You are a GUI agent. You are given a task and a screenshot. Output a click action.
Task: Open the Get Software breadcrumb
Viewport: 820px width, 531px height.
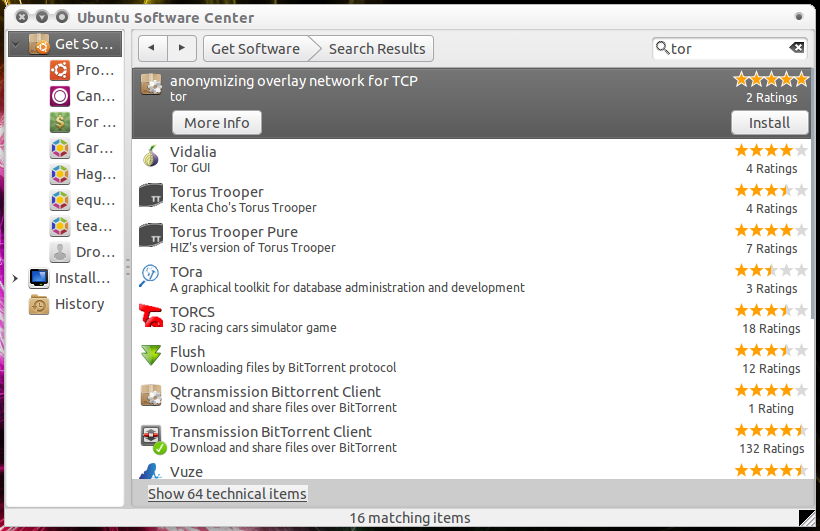(x=256, y=49)
